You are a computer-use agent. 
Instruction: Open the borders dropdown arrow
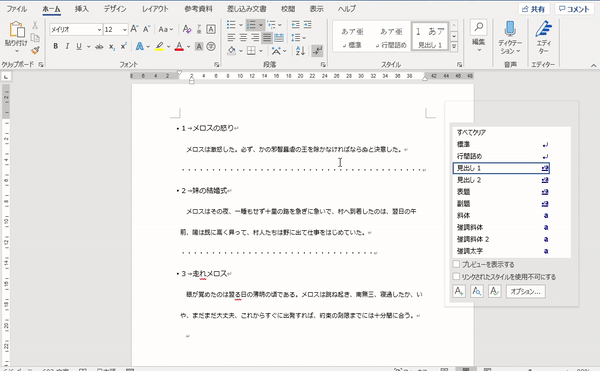point(261,50)
